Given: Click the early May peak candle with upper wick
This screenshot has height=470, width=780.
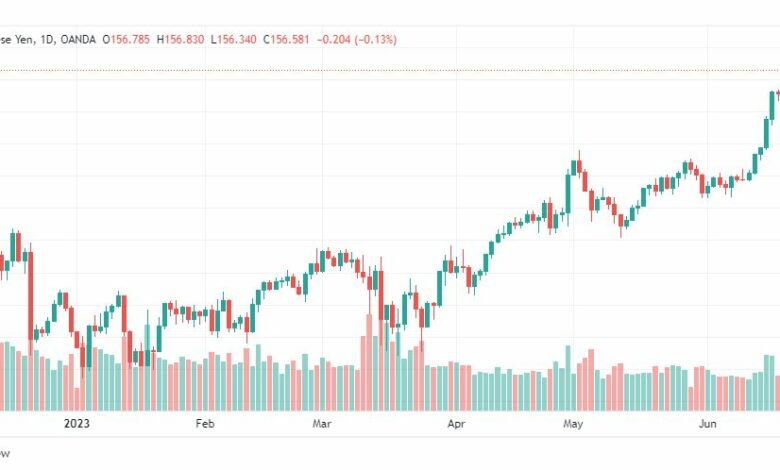Looking at the screenshot, I should [579, 166].
